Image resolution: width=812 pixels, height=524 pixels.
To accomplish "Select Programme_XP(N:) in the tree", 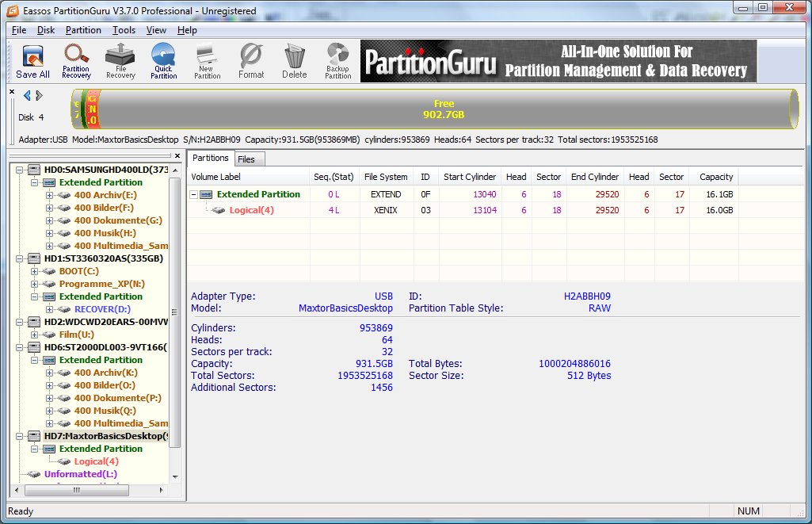I will click(x=102, y=284).
